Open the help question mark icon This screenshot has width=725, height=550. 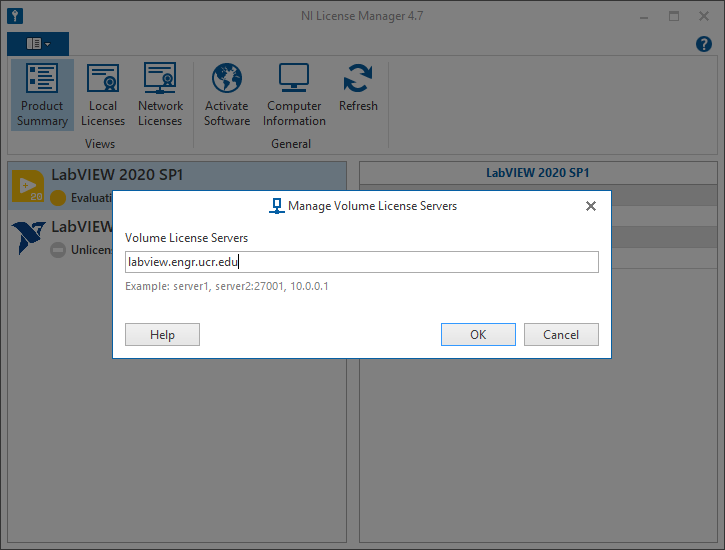point(703,44)
